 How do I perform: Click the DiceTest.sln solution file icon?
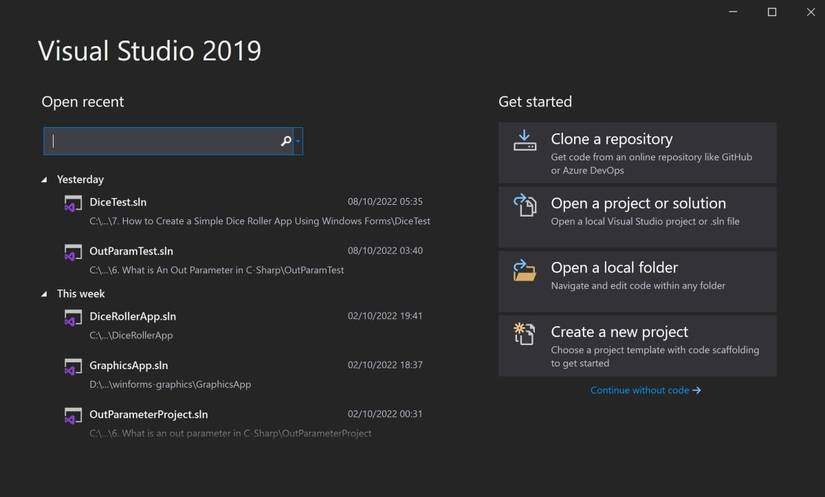tap(73, 204)
